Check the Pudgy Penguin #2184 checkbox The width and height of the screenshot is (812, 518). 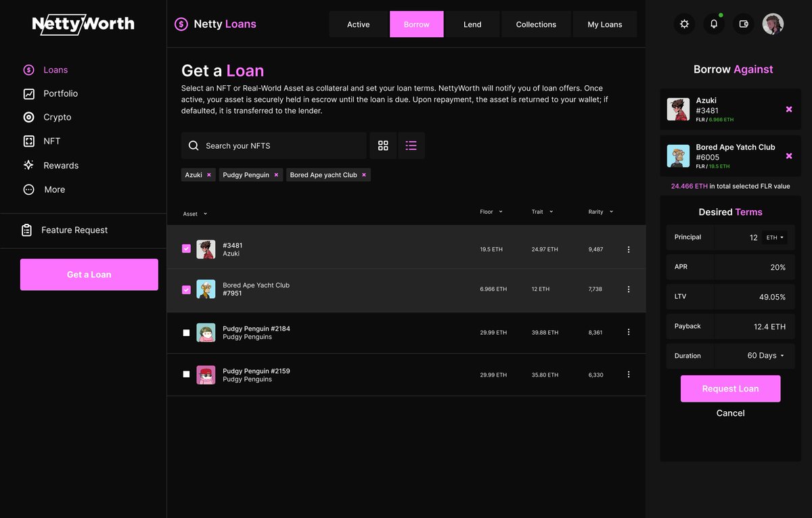pos(186,333)
